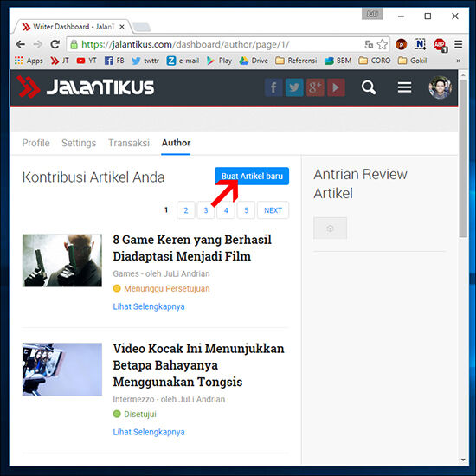The height and width of the screenshot is (476, 476).
Task: Open the YT YouTube bookmark
Action: [x=87, y=61]
